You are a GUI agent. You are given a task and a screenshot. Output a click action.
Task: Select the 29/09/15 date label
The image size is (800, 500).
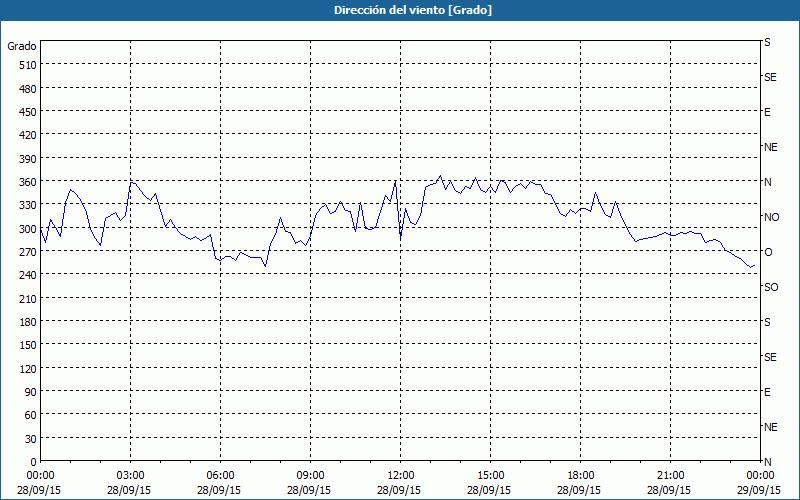[x=760, y=490]
